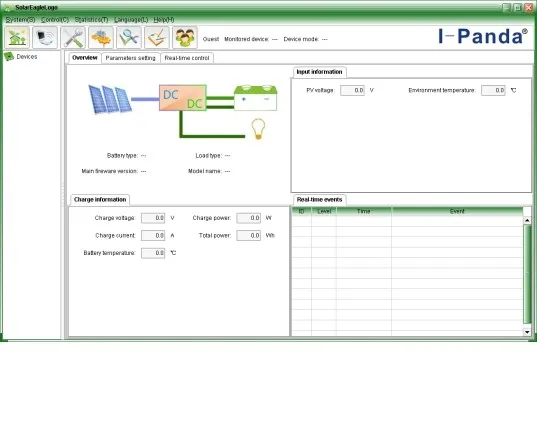This screenshot has height=422, width=537.
Task: Click the sun and cloud toolbar icon
Action: tap(101, 37)
